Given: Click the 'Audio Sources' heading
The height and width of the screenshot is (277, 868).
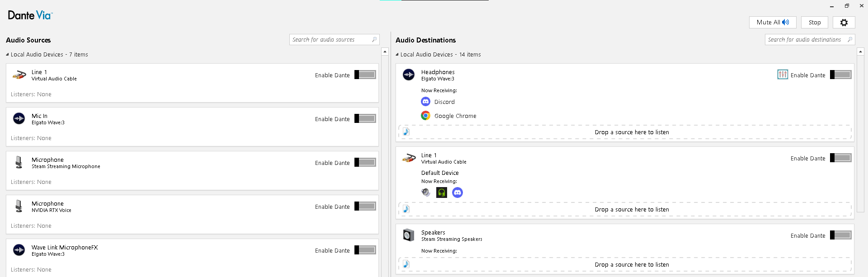Looking at the screenshot, I should pyautogui.click(x=28, y=40).
